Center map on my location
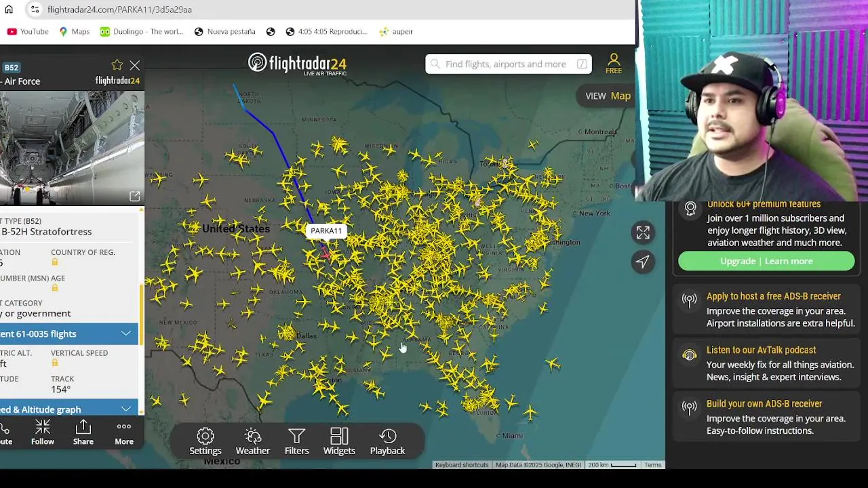Viewport: 868px width, 488px height. (643, 262)
